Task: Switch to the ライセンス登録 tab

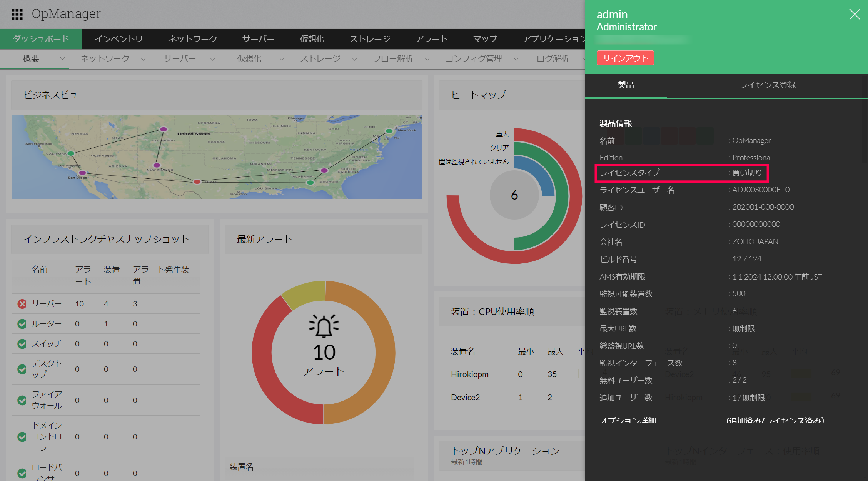Action: tap(767, 85)
